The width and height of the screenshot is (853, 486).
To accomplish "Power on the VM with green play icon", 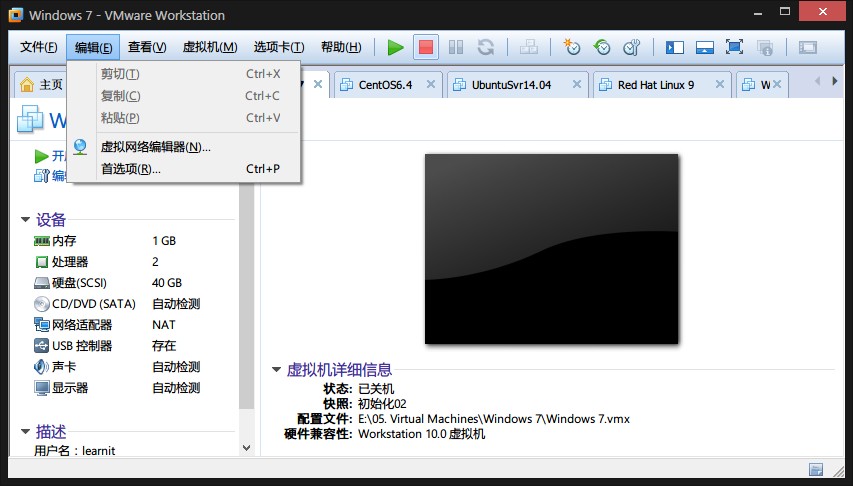I will click(x=395, y=47).
